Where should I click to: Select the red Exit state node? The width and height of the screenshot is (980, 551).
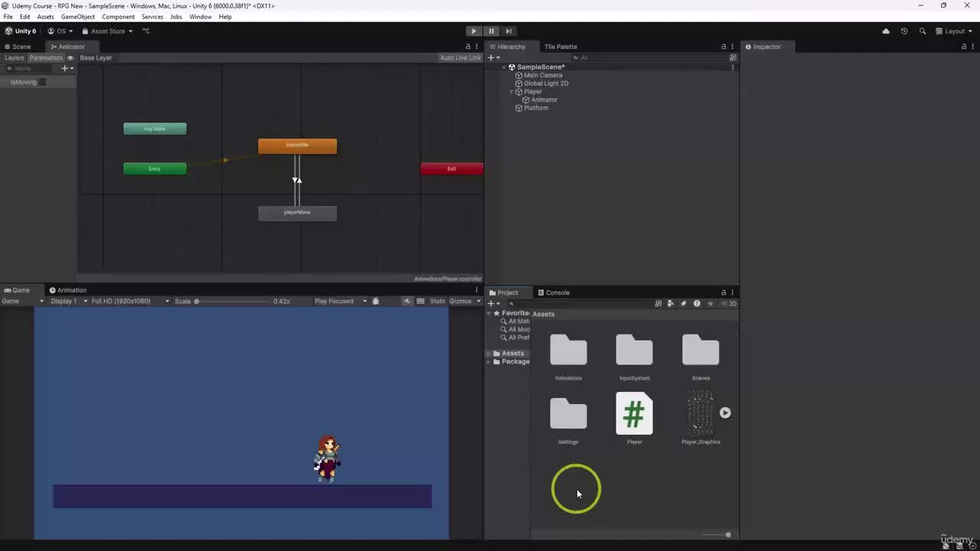coord(452,168)
